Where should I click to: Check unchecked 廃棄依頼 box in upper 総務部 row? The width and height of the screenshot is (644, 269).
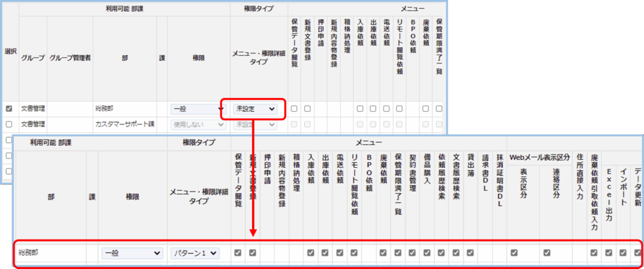425,109
